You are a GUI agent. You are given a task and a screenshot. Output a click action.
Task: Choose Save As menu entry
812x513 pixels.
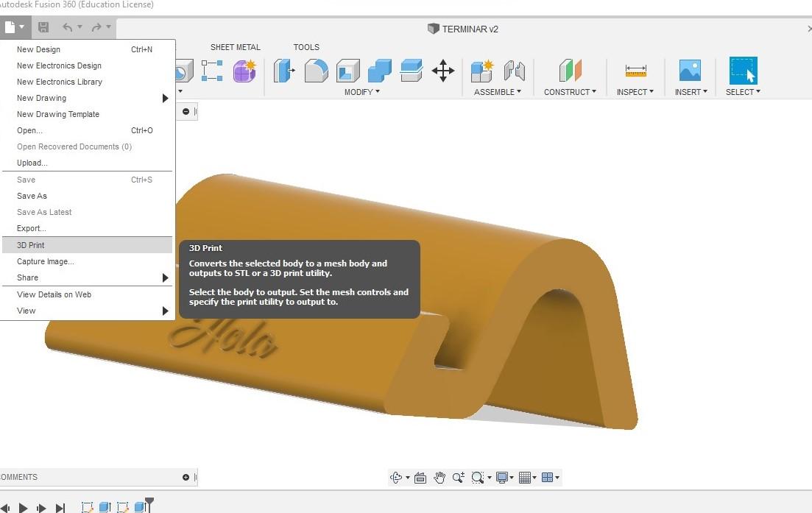pos(87,196)
